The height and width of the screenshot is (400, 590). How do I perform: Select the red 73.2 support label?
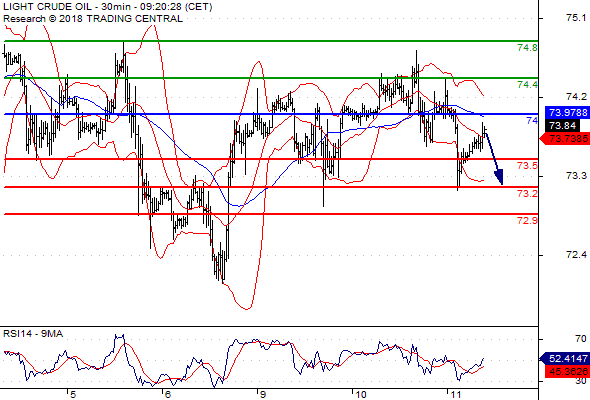pos(527,194)
